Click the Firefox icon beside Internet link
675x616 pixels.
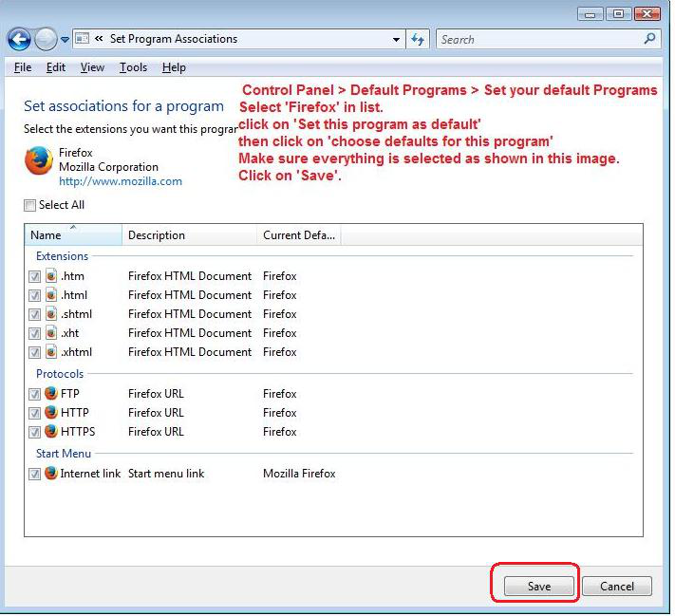click(51, 473)
